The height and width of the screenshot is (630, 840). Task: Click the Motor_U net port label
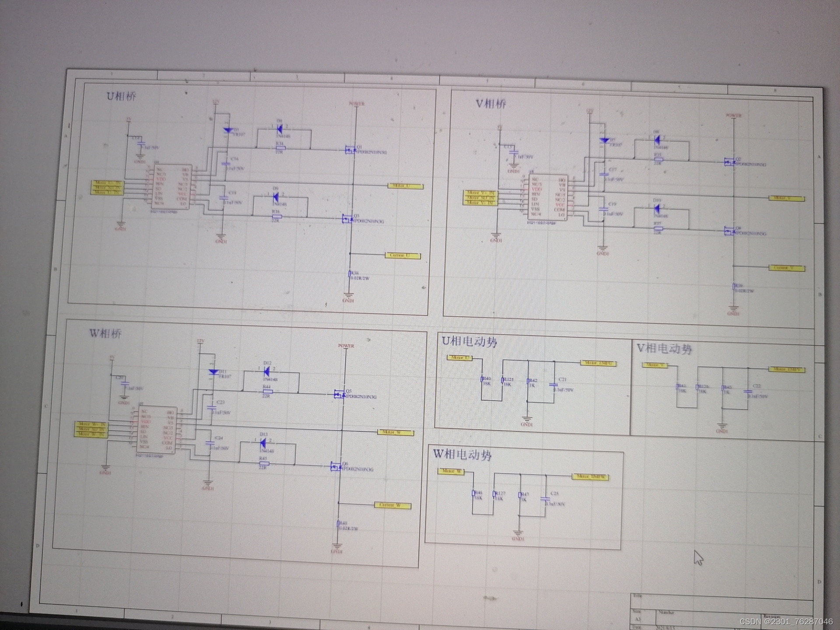pos(405,186)
